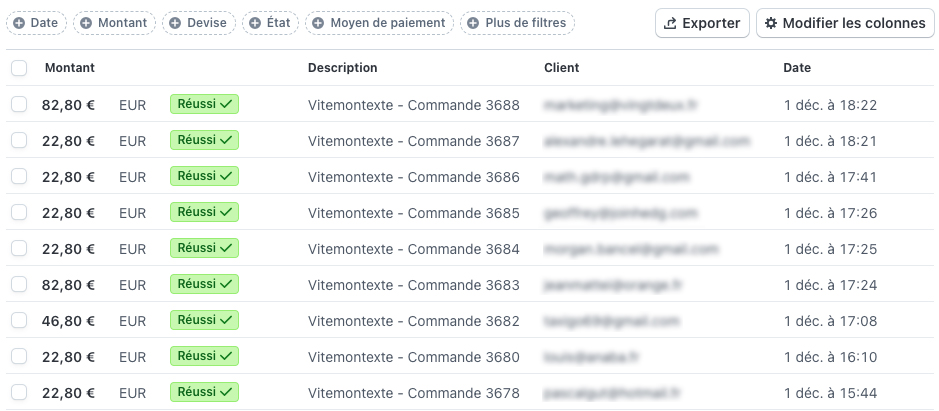Click the Montant column header
This screenshot has width=939, height=411.
coord(69,68)
